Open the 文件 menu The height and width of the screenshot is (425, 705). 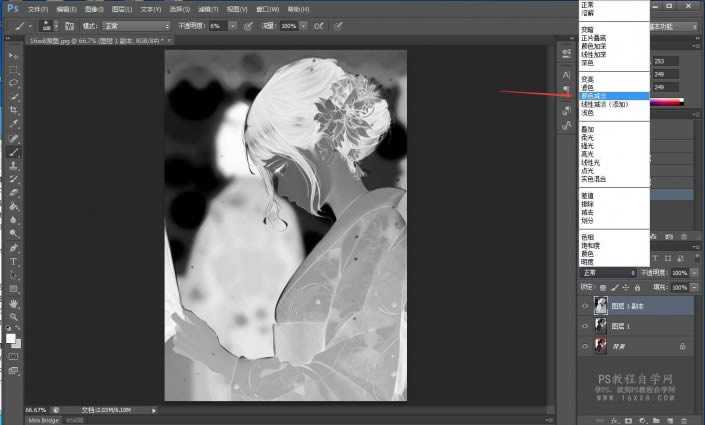(x=37, y=7)
